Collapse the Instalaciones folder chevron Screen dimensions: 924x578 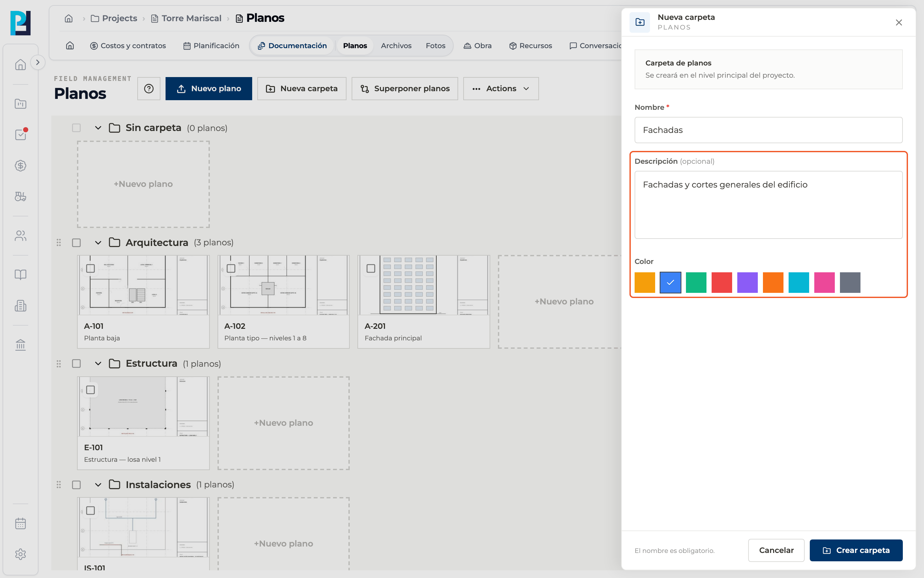pyautogui.click(x=98, y=485)
